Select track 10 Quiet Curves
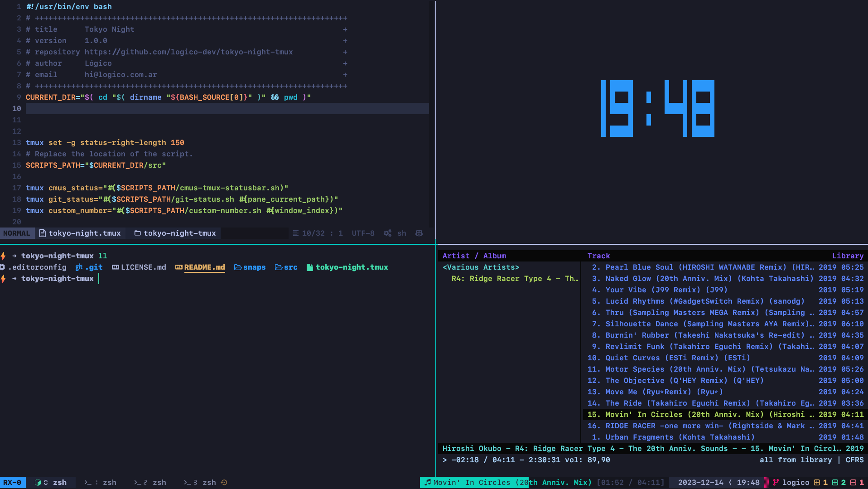 724,358
